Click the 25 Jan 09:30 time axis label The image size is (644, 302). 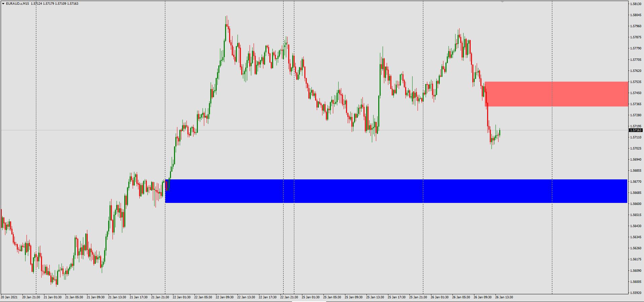[354, 297]
